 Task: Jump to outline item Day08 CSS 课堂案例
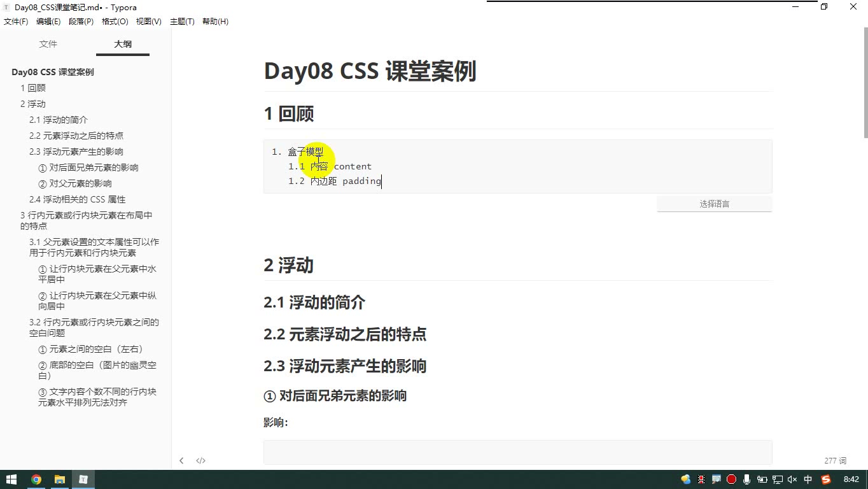click(x=53, y=72)
